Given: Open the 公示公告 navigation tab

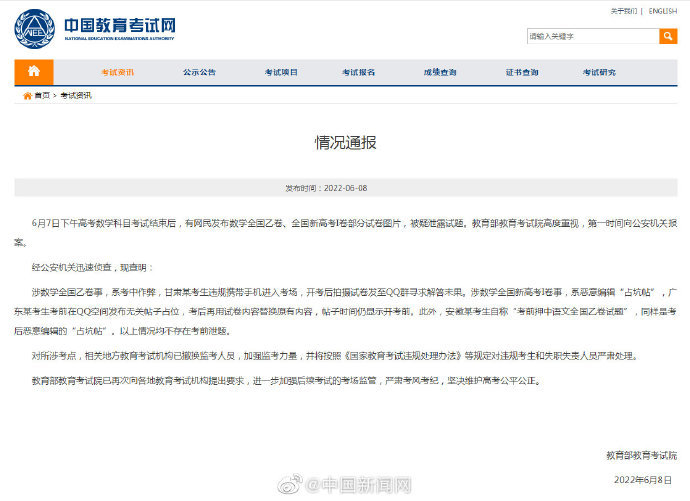Looking at the screenshot, I should [199, 72].
